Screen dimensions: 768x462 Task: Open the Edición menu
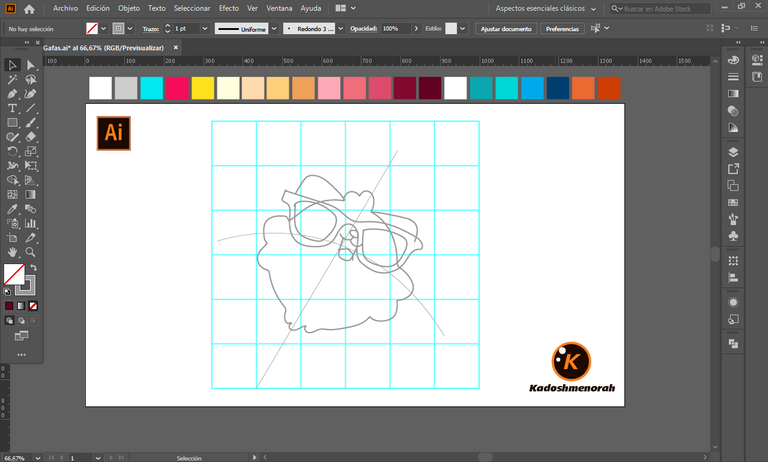98,8
